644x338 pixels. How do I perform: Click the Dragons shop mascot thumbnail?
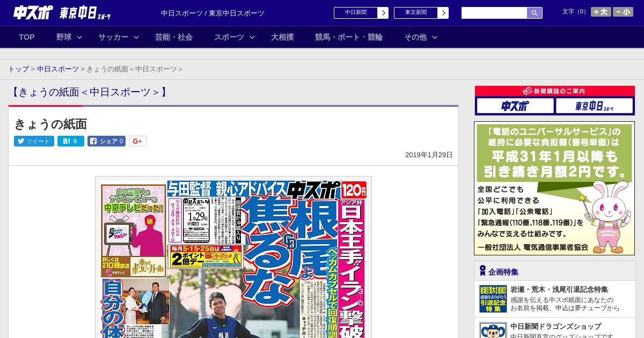[493, 330]
